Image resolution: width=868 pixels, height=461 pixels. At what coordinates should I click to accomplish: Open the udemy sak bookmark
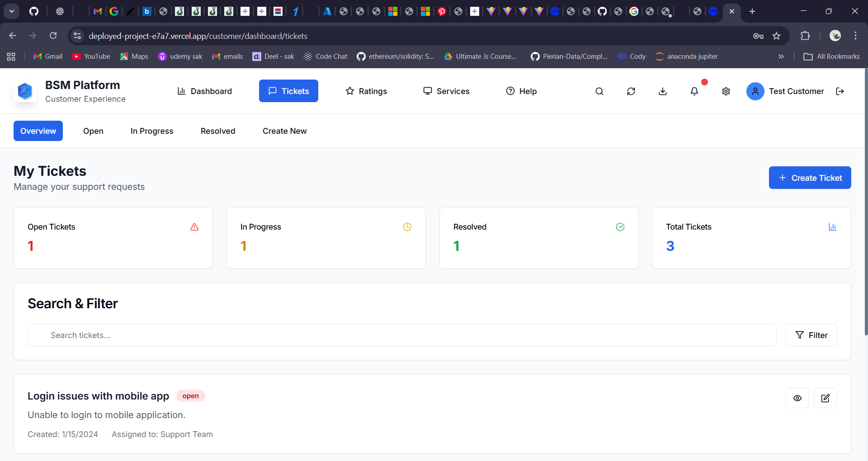tap(180, 56)
